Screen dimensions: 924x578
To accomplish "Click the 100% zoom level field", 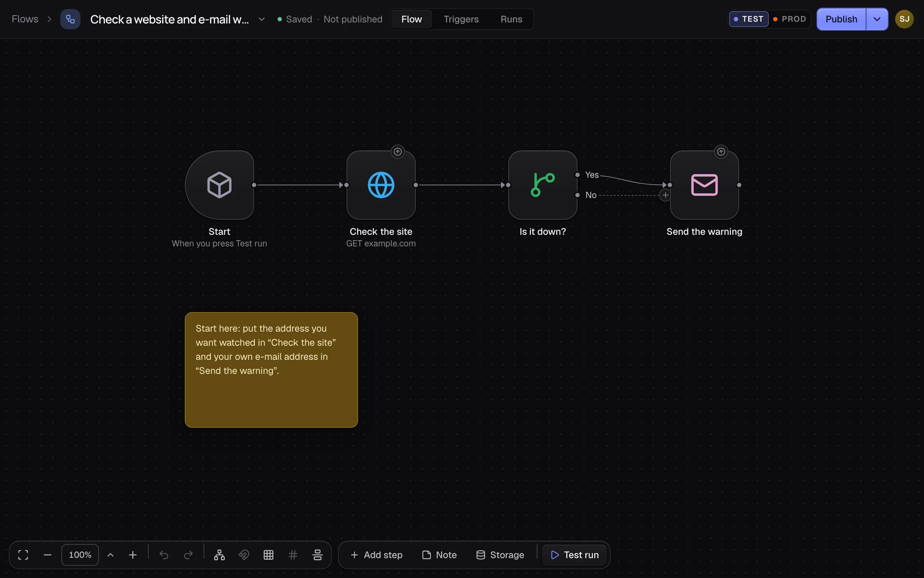I will [x=80, y=555].
